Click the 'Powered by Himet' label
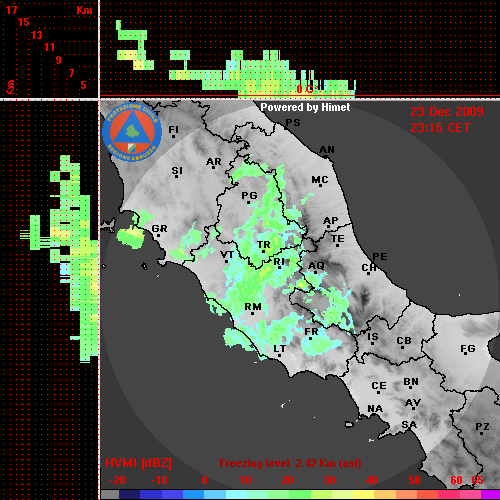The image size is (500, 500). (x=305, y=107)
